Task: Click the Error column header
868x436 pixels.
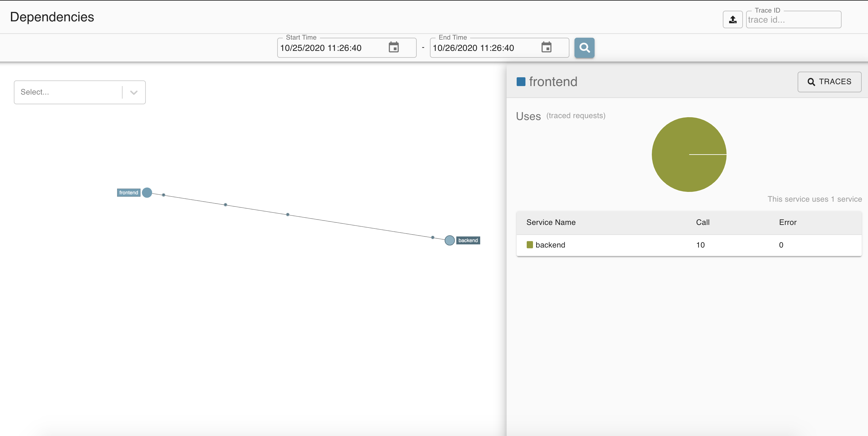Action: pos(787,222)
